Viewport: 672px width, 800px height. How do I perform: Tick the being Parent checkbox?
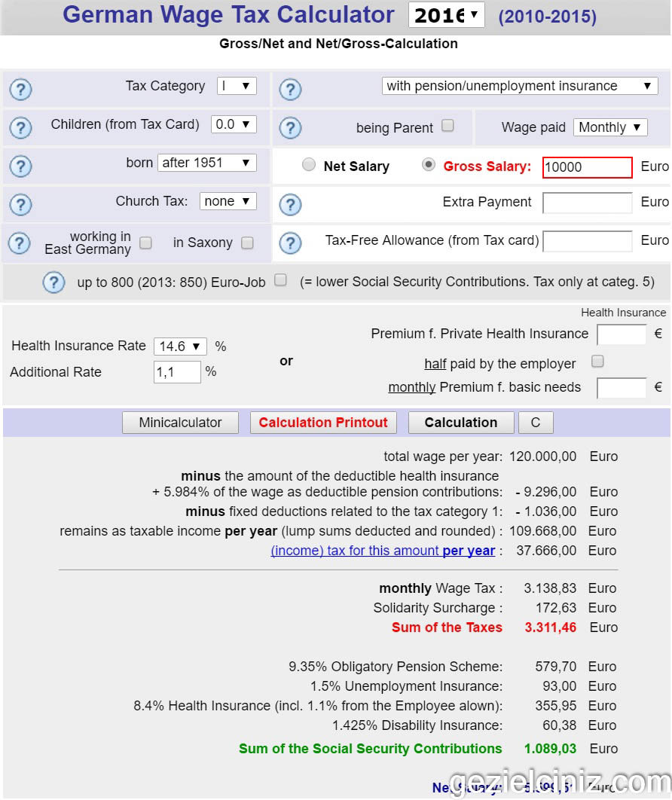pos(447,126)
